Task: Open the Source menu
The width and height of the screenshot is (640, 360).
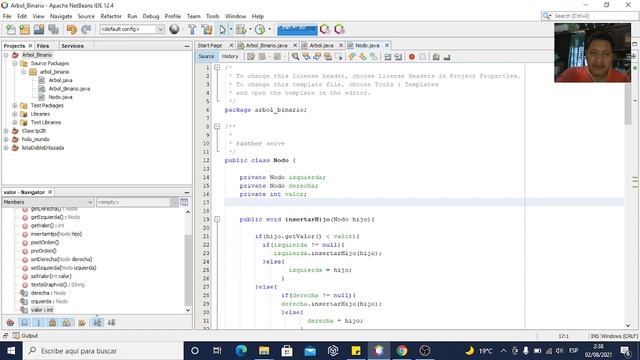Action: [86, 16]
